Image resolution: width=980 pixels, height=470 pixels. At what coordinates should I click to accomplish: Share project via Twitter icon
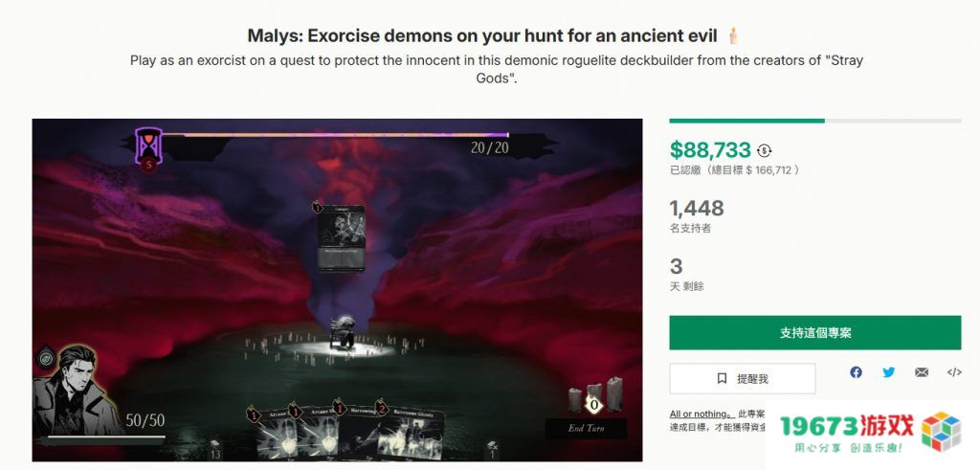[888, 372]
